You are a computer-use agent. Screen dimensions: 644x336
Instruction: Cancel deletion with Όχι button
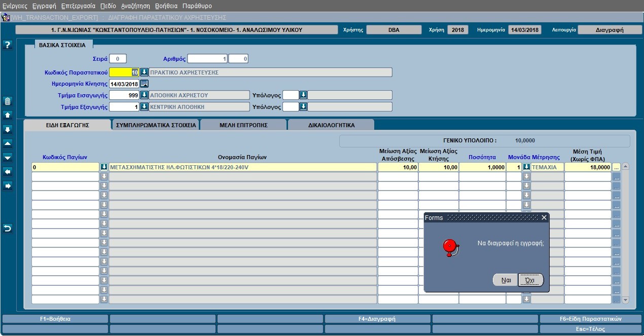coord(530,280)
